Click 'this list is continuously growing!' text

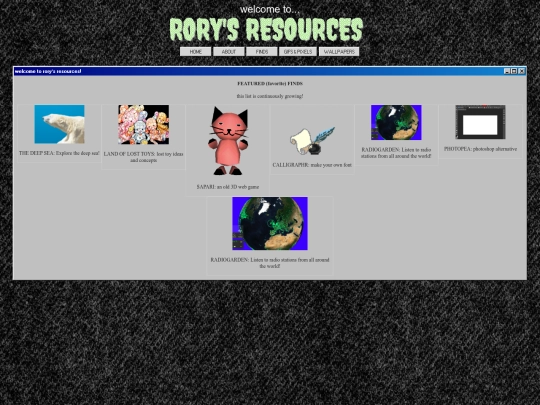click(270, 96)
